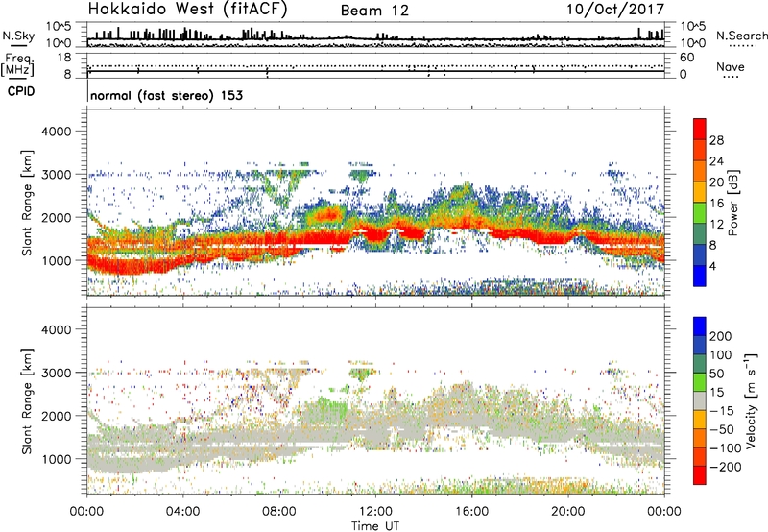Click the '16:00' time axis tick label
Screen dimensions: 768x532
pyautogui.click(x=471, y=512)
